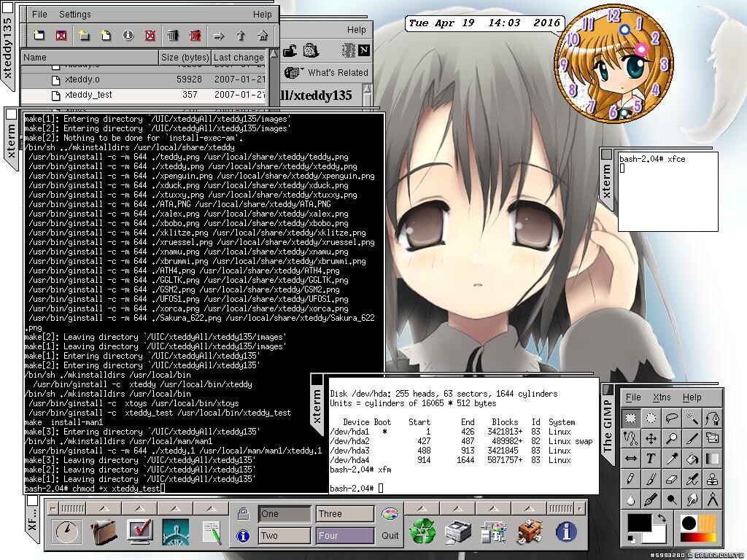This screenshot has width=747, height=560.
Task: Sort files by Size (bytes) column
Action: point(185,57)
